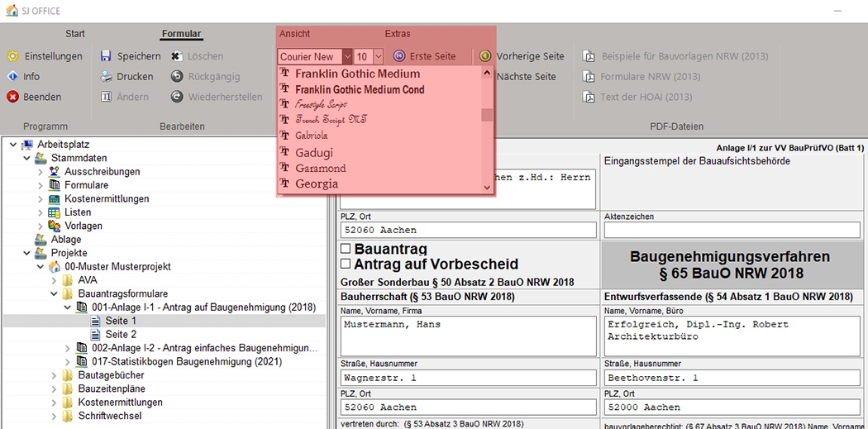Switch to the Extras tab
Viewport: 868px width, 429px height.
click(398, 34)
